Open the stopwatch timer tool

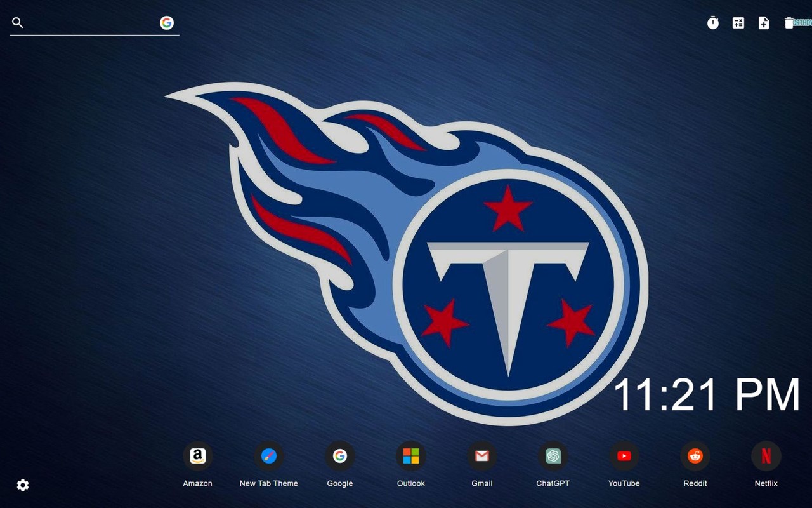[713, 23]
